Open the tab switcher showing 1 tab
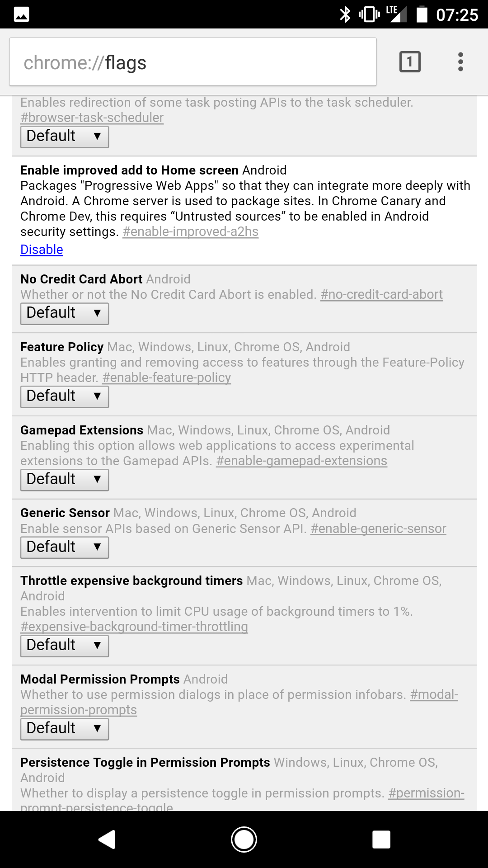The height and width of the screenshot is (868, 488). tap(410, 62)
